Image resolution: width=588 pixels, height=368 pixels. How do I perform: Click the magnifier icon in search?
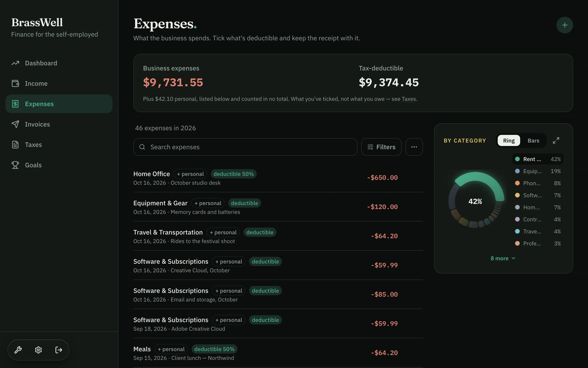click(142, 147)
